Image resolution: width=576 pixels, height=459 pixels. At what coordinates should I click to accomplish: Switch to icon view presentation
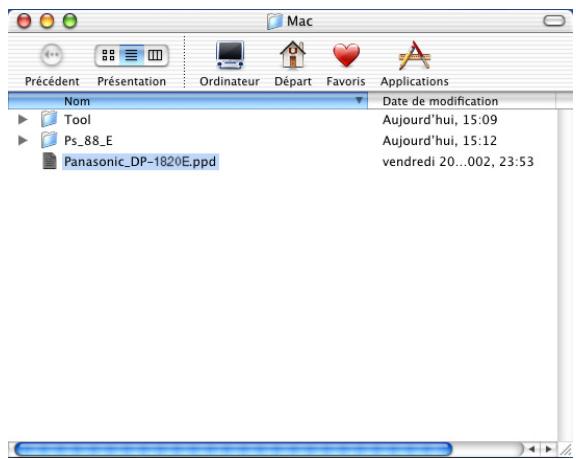click(108, 55)
